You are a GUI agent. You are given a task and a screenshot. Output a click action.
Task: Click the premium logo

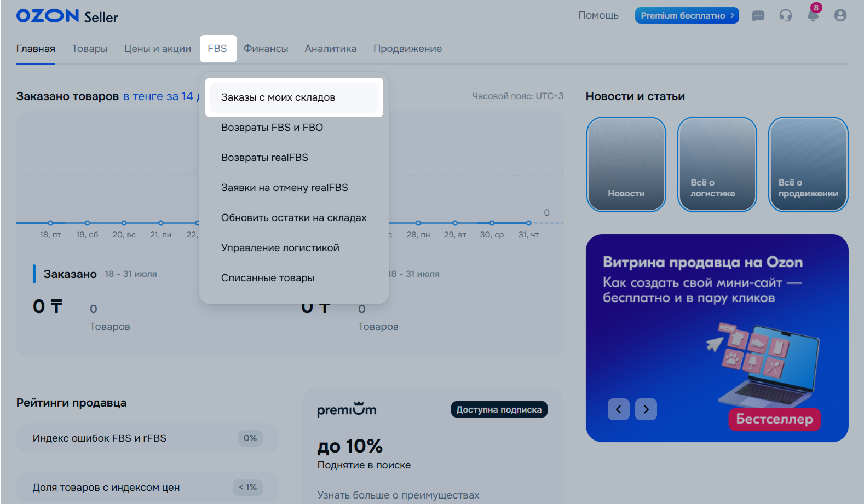(347, 409)
